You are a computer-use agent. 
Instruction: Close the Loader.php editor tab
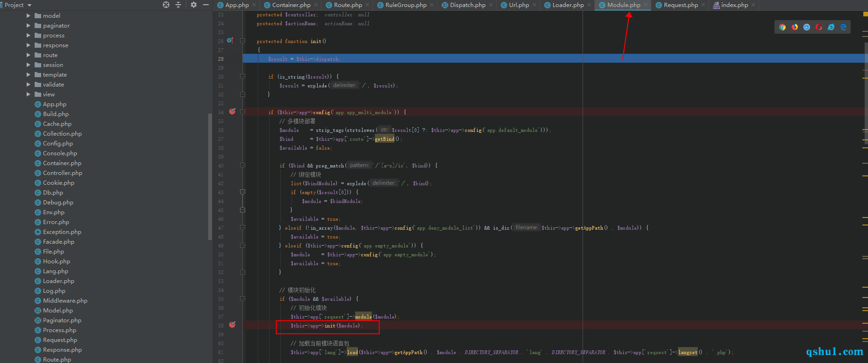point(589,5)
